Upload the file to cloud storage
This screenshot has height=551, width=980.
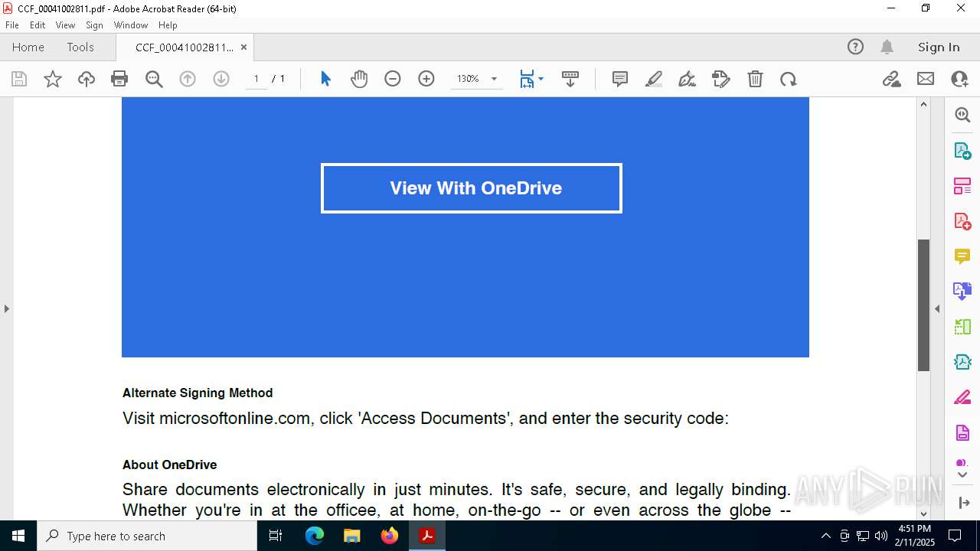(x=87, y=79)
